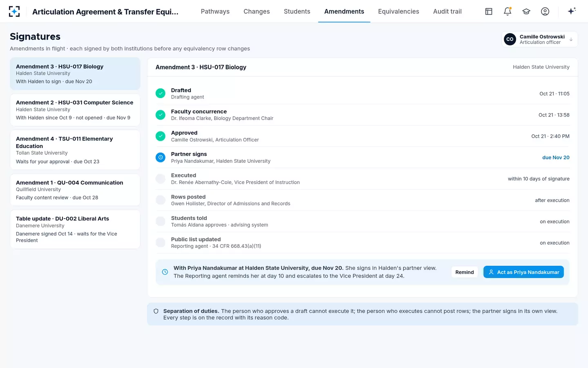Open notifications bell
This screenshot has height=368, width=588.
click(508, 11)
